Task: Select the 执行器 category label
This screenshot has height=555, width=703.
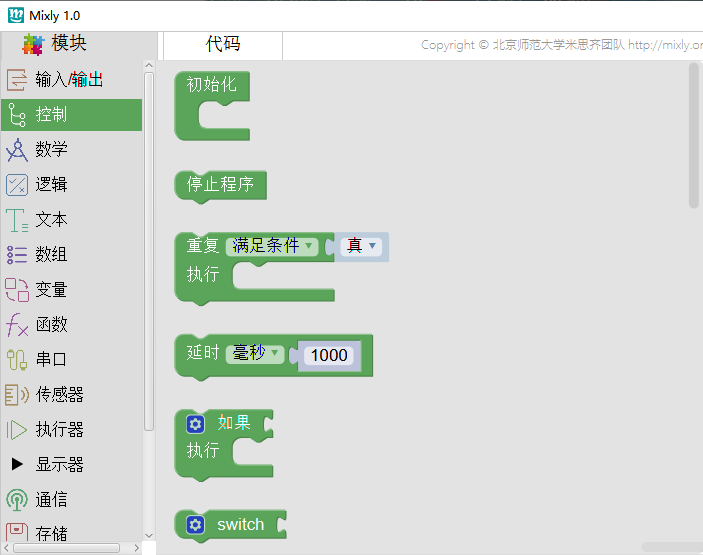Action: coord(60,429)
